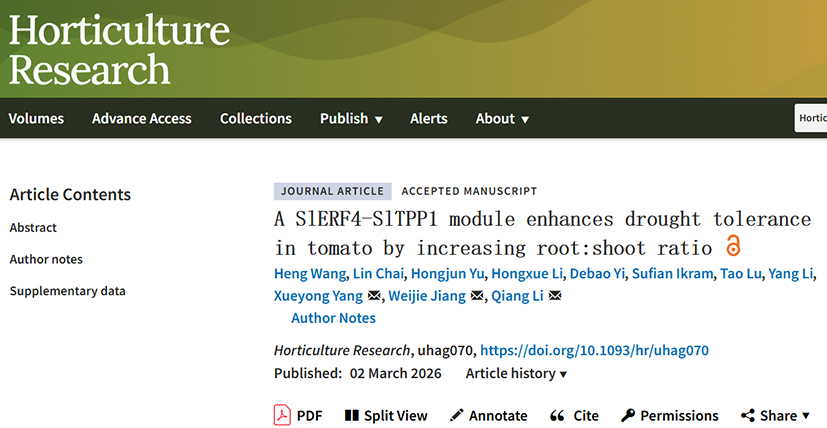The width and height of the screenshot is (827, 428).
Task: Click the Cite quotation icon
Action: [557, 415]
